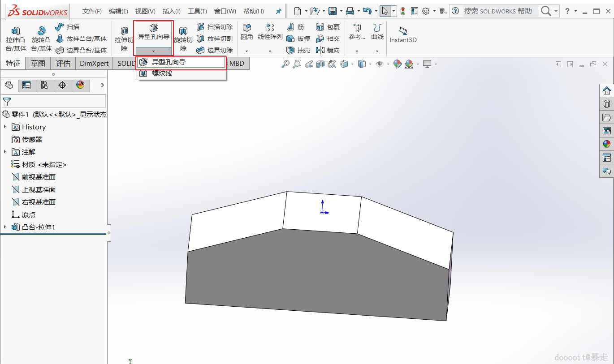Open the 线性阵列 dropdown arrow
Viewport: 614px width, 364px height.
pos(270,51)
